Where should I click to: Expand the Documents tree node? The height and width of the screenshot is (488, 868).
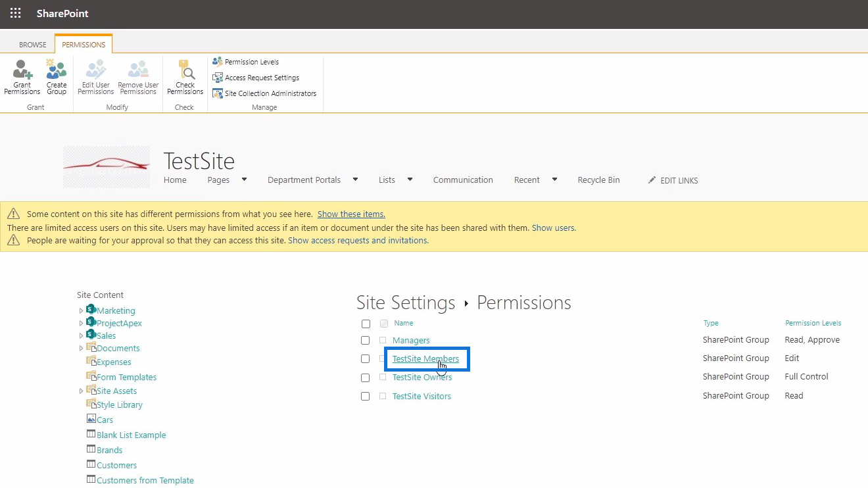[x=82, y=348]
